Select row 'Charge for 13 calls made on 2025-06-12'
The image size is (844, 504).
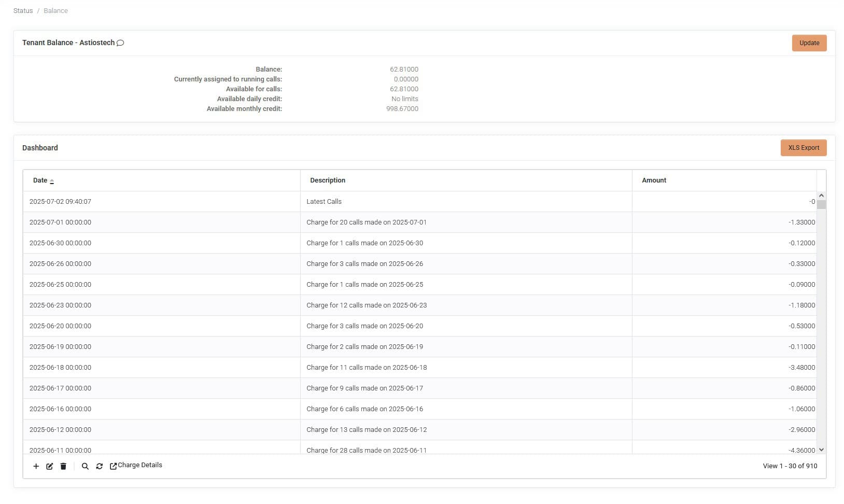[420, 430]
